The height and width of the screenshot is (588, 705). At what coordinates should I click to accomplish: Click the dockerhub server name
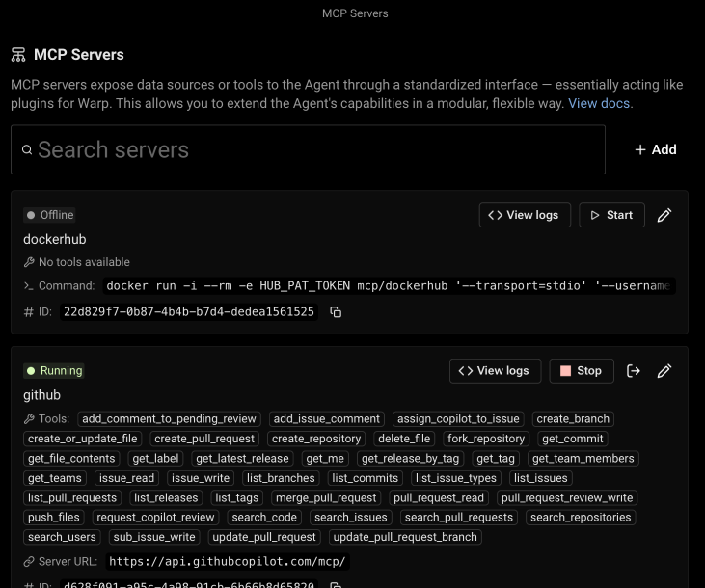tap(54, 239)
